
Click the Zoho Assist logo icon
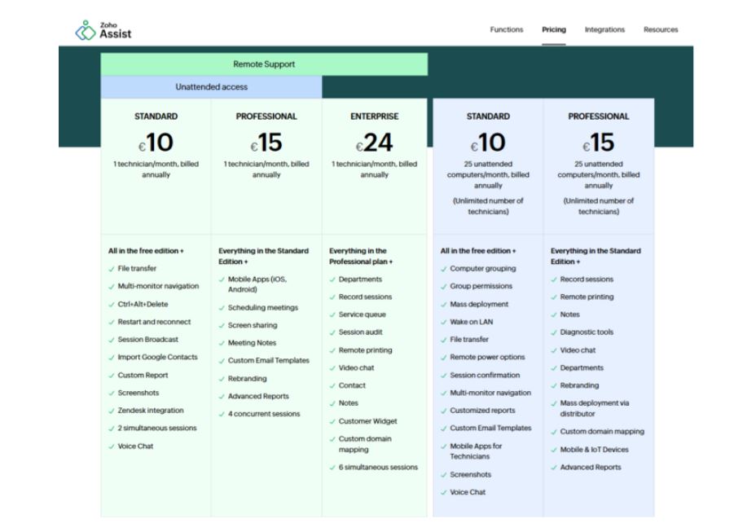tap(85, 30)
